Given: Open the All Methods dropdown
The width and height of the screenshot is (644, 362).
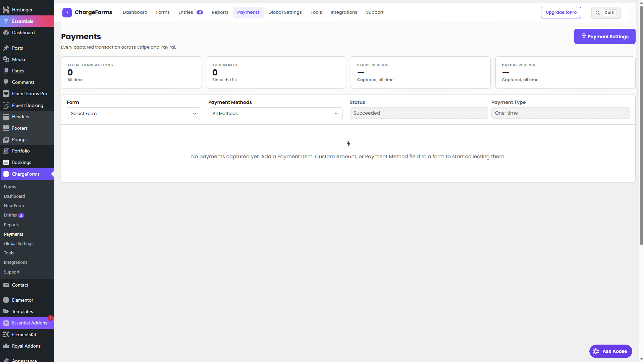Looking at the screenshot, I should (x=276, y=114).
